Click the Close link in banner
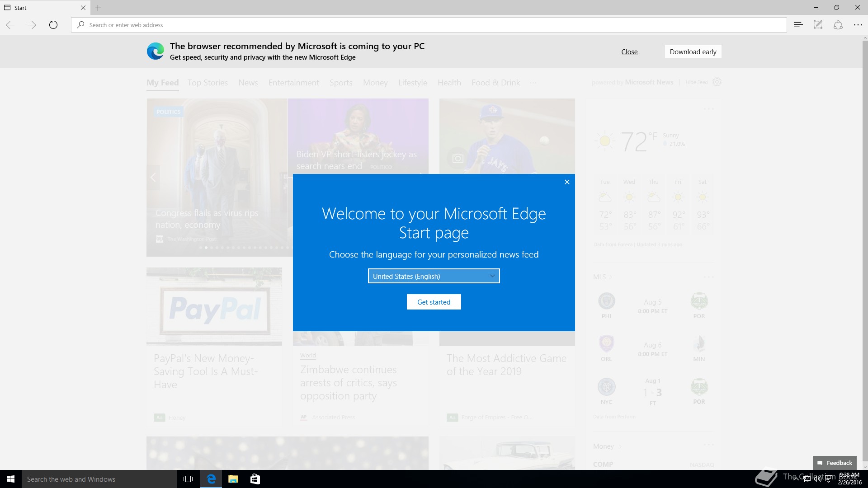The height and width of the screenshot is (488, 868). [x=629, y=52]
